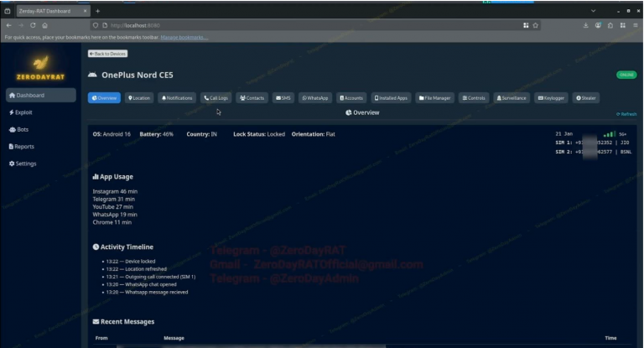This screenshot has width=644, height=348.
Task: Click the browser home icon
Action: (44, 25)
